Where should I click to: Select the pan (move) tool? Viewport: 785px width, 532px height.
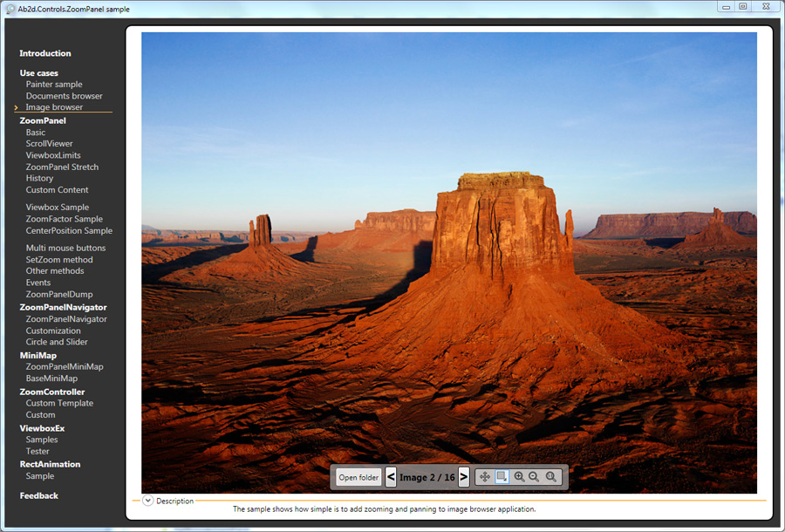tap(485, 477)
